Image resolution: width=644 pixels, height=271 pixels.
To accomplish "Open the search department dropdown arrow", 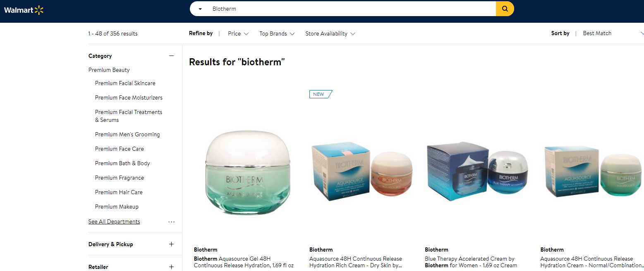I will 200,9.
